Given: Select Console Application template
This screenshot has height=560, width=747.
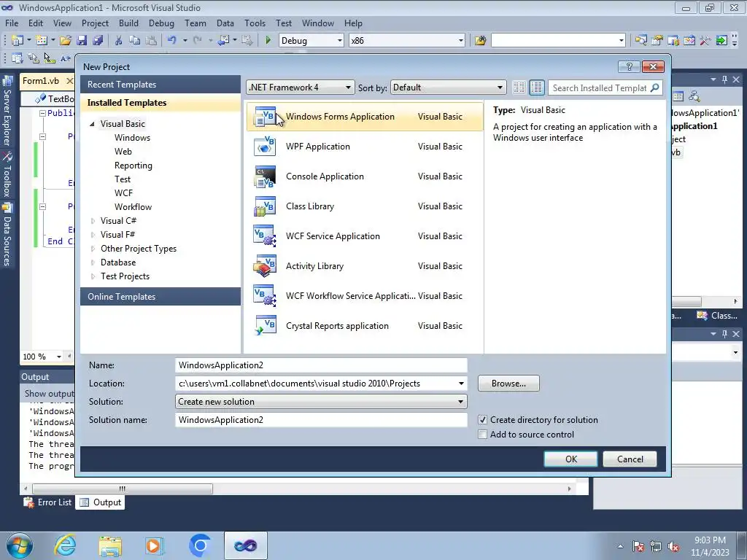Looking at the screenshot, I should tap(365, 176).
